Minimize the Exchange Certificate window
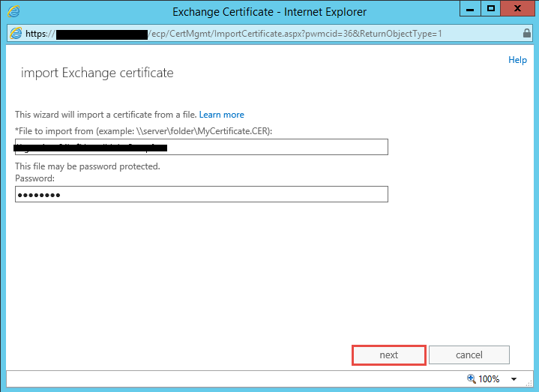 click(x=470, y=8)
